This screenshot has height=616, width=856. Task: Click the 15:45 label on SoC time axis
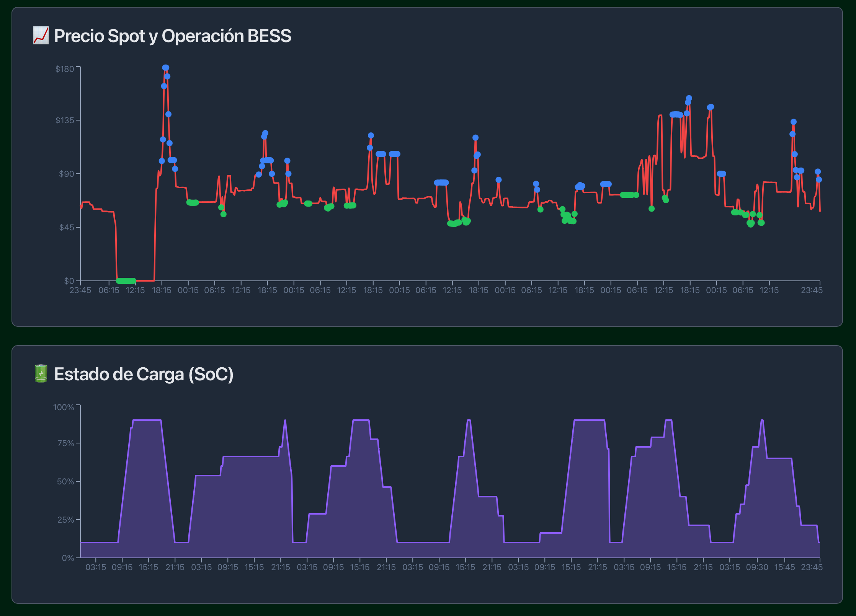(784, 567)
